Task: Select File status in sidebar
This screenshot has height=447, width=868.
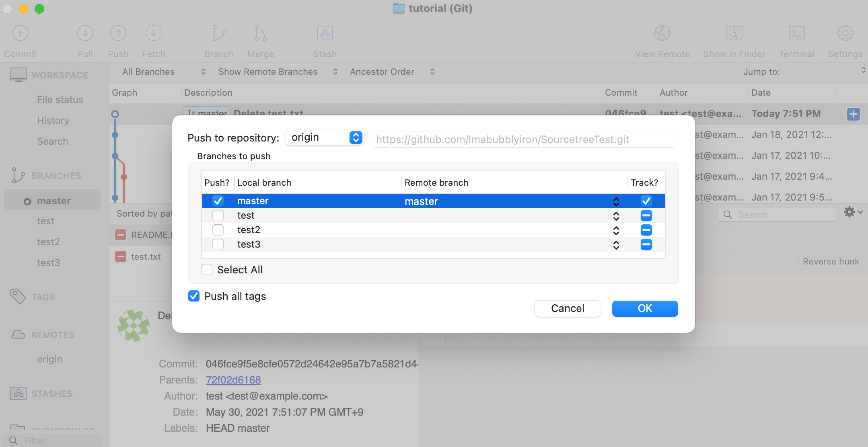Action: (60, 100)
